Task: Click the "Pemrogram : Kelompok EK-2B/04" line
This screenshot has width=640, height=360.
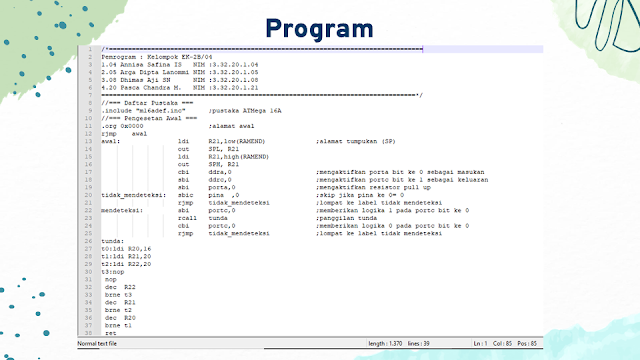Action: coord(157,57)
